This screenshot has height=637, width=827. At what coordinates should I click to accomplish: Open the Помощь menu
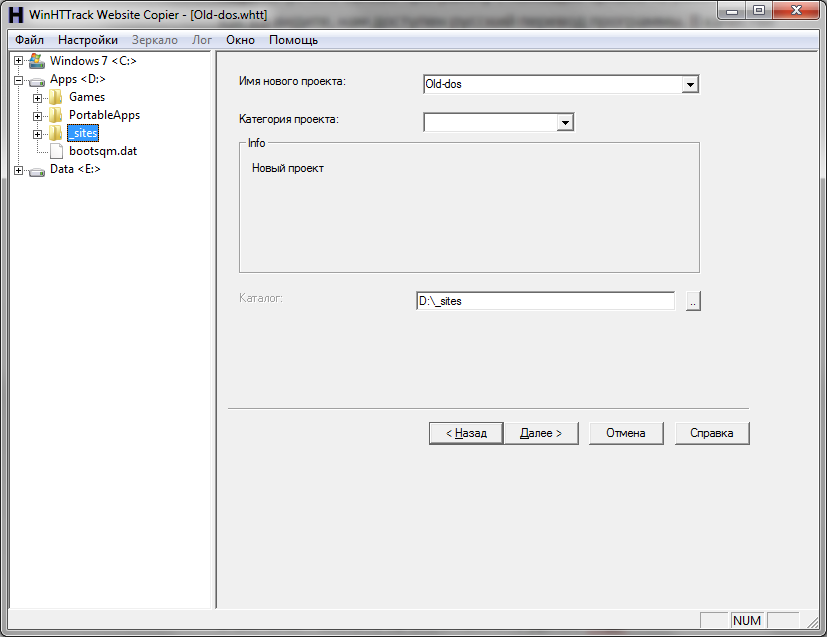click(x=293, y=40)
